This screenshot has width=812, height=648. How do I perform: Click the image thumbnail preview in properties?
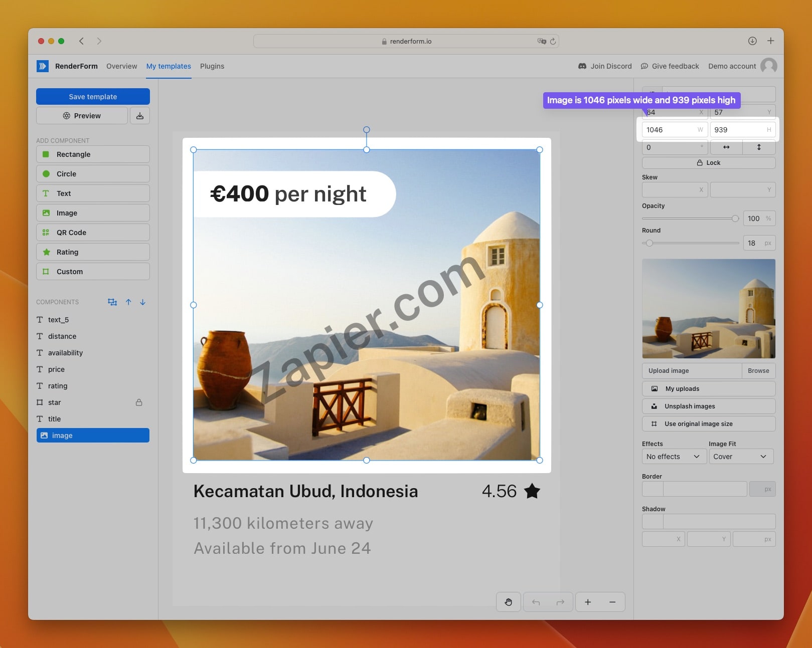(709, 308)
